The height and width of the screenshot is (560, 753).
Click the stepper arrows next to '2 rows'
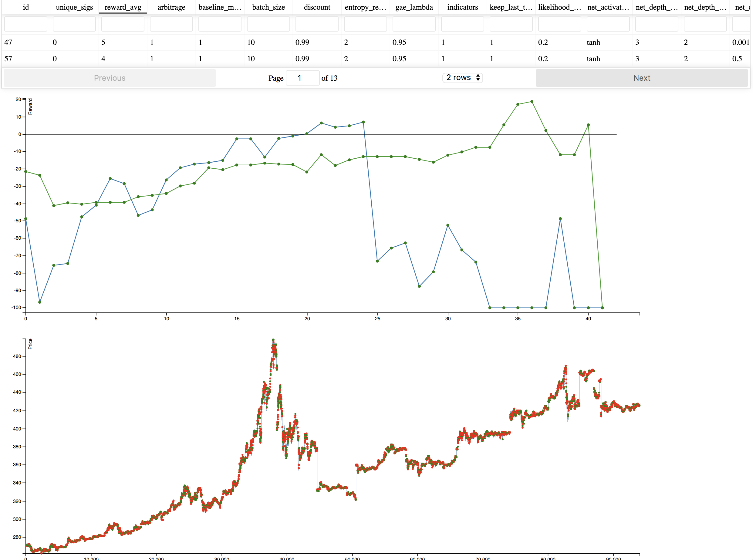click(478, 78)
